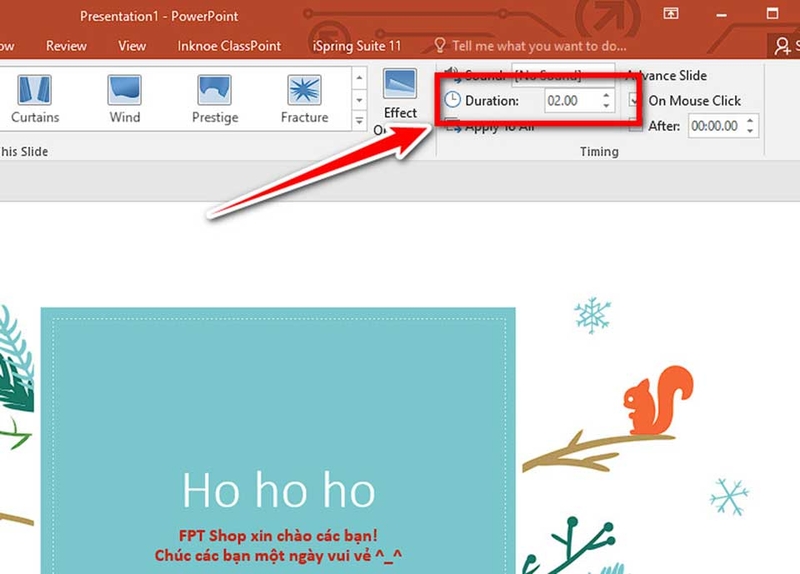Increase the Duration value
Screen dimensions: 800x574
(x=606, y=95)
